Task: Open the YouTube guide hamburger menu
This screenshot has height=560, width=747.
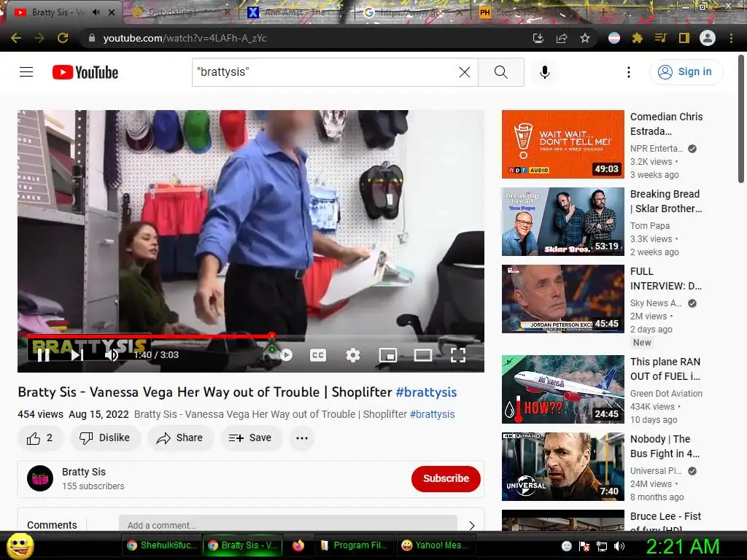Action: pos(26,72)
